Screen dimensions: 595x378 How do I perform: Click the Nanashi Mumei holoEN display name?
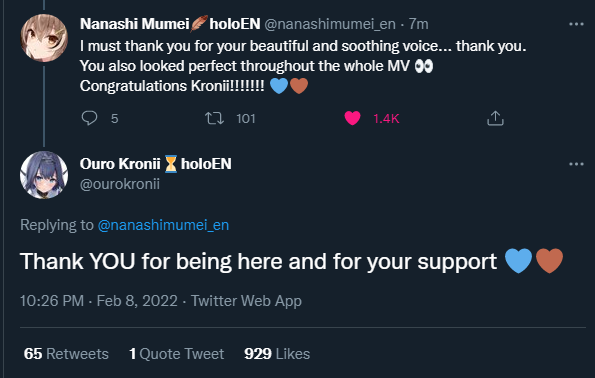point(170,24)
